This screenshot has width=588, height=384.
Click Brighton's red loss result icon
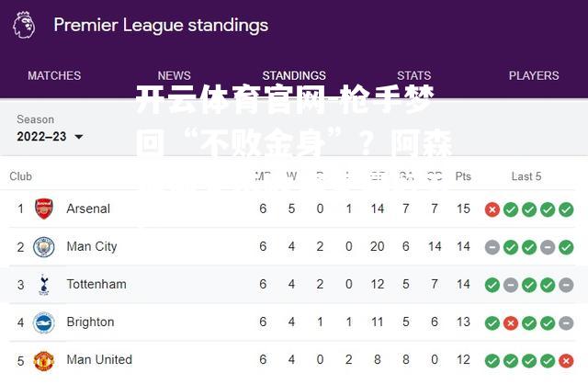511,322
